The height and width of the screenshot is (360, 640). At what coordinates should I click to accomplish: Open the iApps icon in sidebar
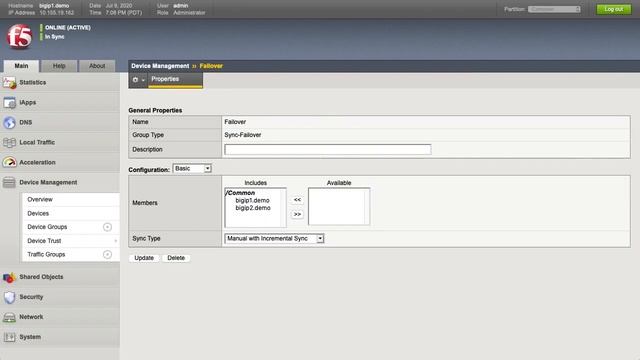pos(9,102)
